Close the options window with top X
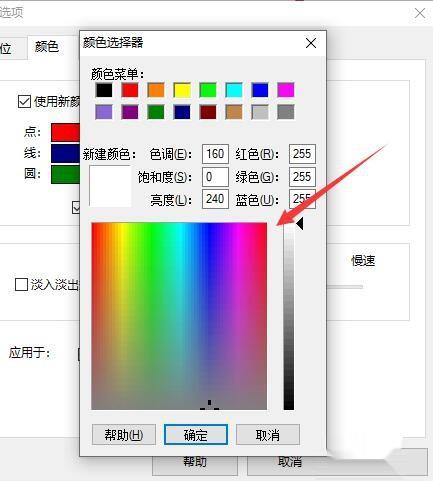 pyautogui.click(x=420, y=13)
